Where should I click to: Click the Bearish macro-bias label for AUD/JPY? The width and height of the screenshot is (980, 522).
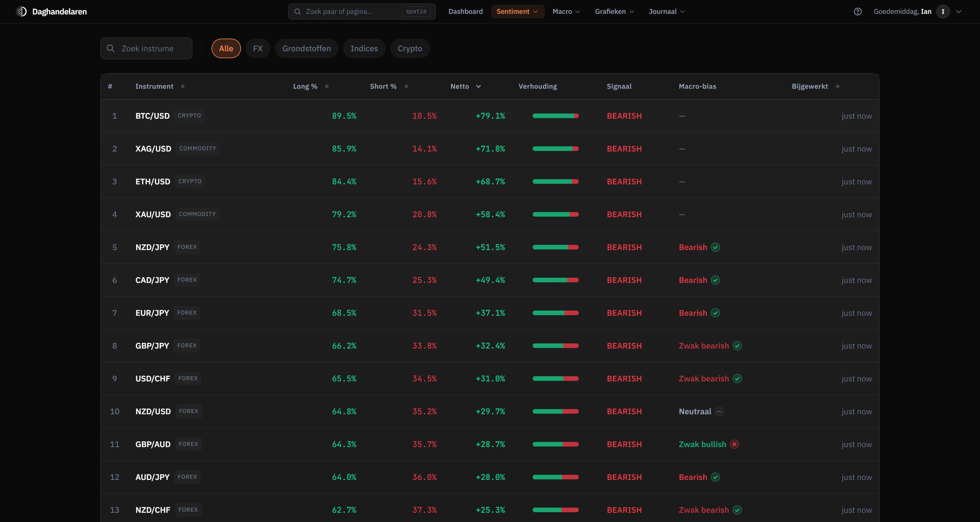click(x=693, y=477)
